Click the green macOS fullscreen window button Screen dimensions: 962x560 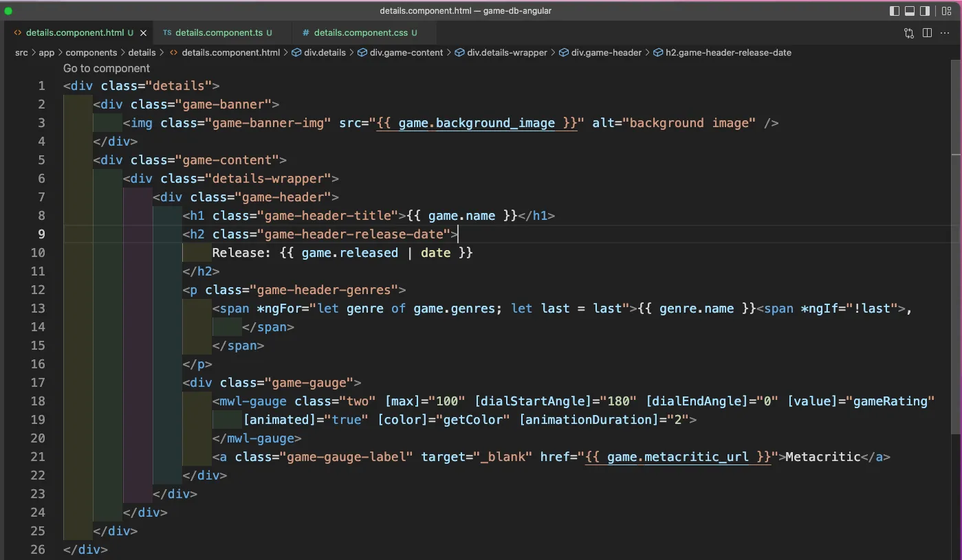[8, 11]
